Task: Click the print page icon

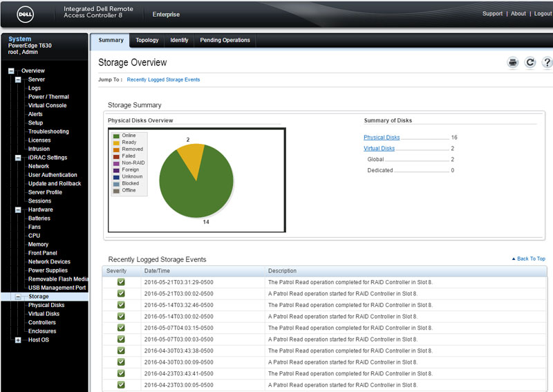Action: [x=513, y=63]
